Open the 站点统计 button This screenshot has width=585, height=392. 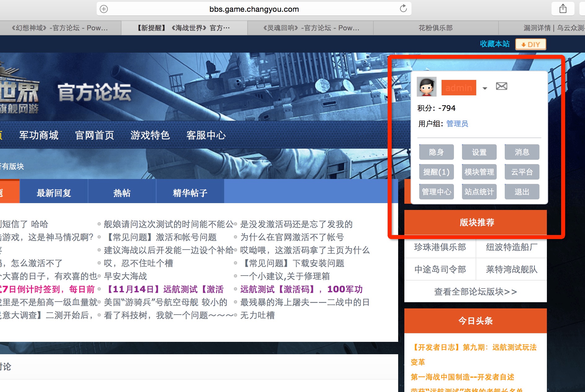tap(479, 192)
